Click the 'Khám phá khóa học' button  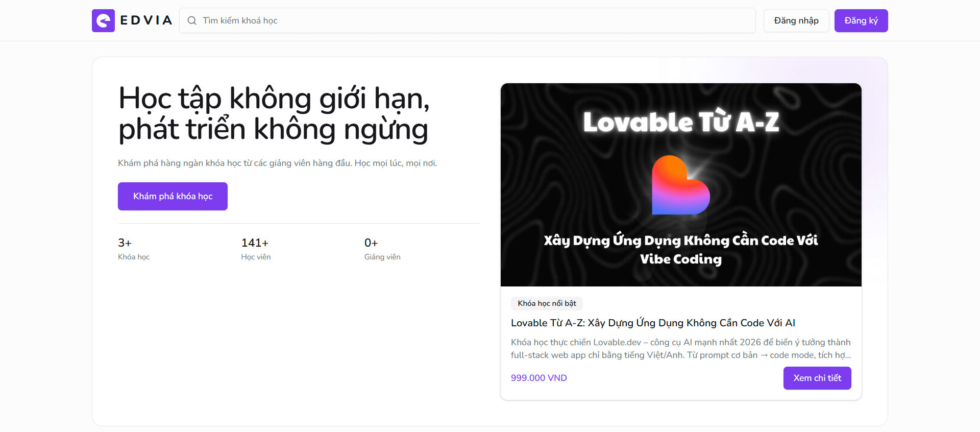(x=173, y=196)
